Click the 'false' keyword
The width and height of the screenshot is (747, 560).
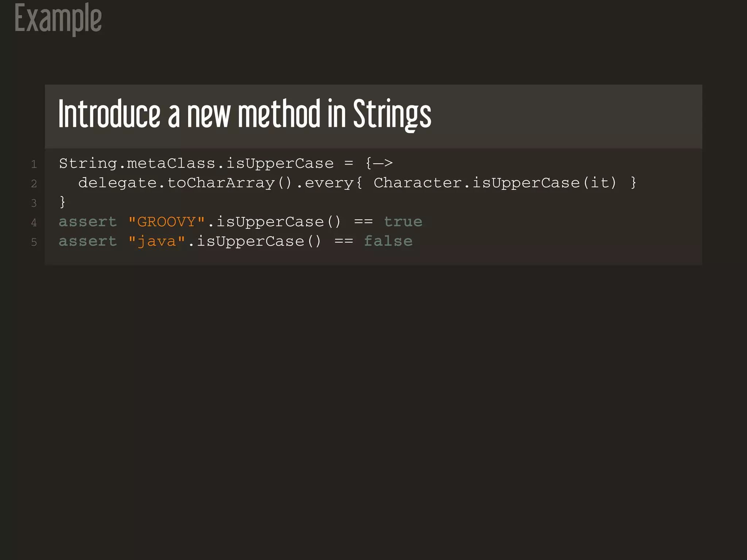[388, 241]
